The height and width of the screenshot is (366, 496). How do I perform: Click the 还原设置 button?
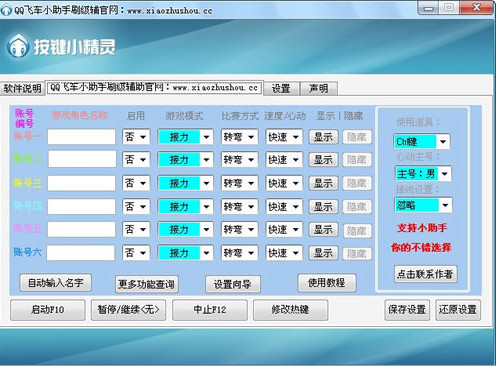click(458, 310)
